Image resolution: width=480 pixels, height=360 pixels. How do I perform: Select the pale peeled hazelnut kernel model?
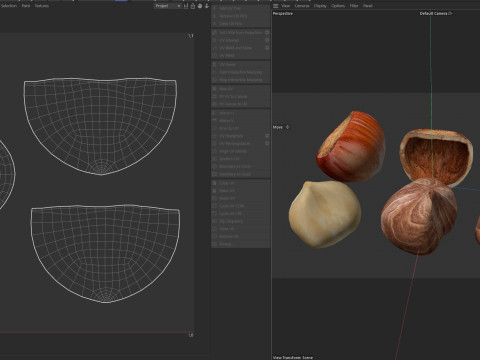(x=325, y=215)
